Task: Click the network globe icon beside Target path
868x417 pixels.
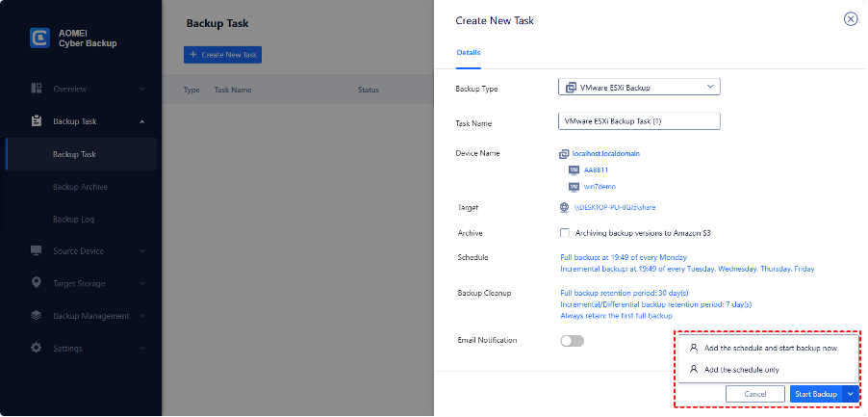Action: (564, 208)
